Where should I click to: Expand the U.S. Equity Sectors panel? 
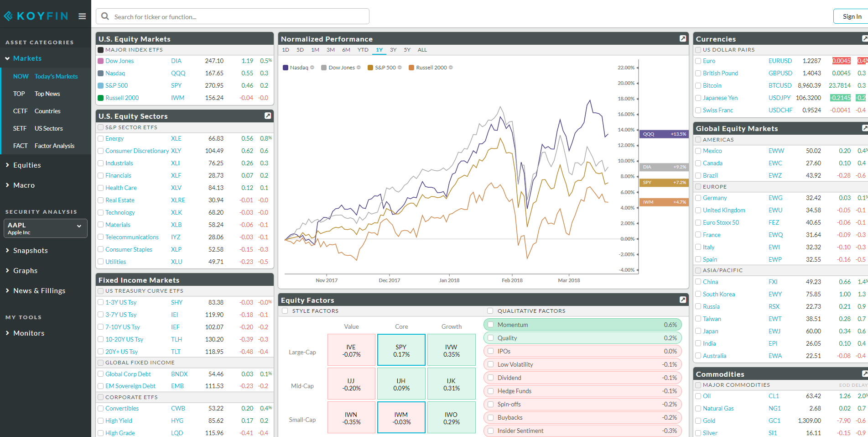268,116
